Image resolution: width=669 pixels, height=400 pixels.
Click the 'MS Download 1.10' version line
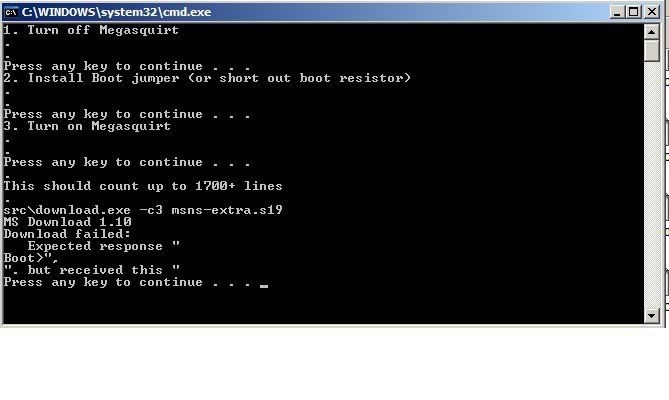[67, 222]
